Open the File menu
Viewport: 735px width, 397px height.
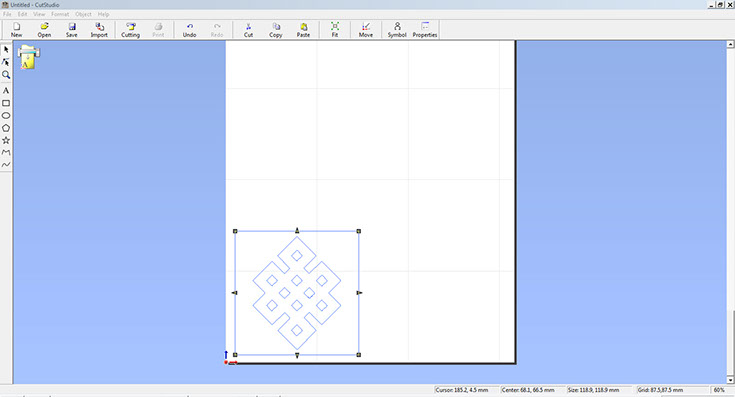click(7, 14)
